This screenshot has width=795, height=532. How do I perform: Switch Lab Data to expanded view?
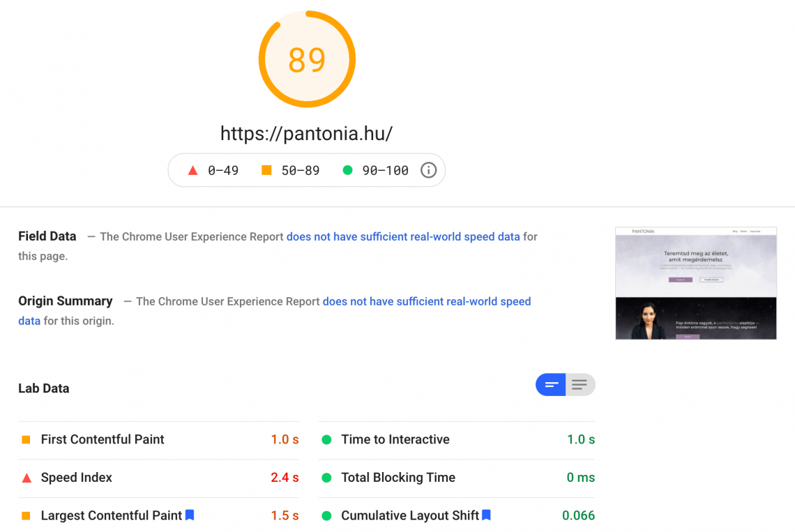(580, 384)
